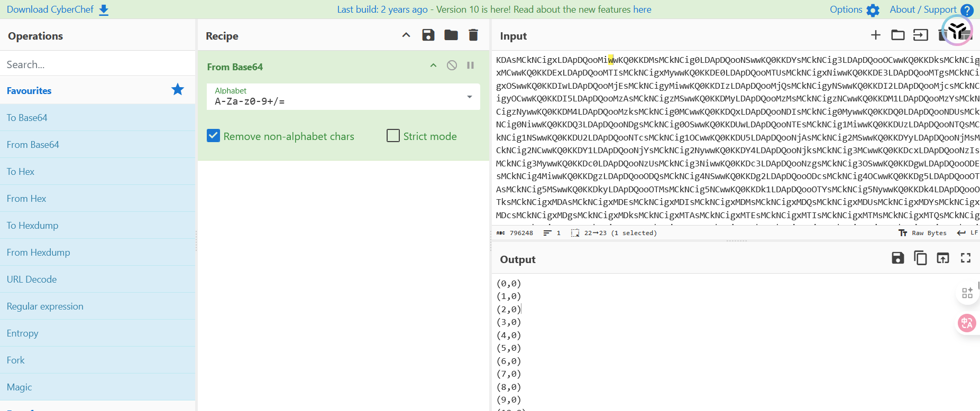Viewport: 980px width, 411px height.
Task: Pause at From Base64 breakpoint icon
Action: point(470,66)
